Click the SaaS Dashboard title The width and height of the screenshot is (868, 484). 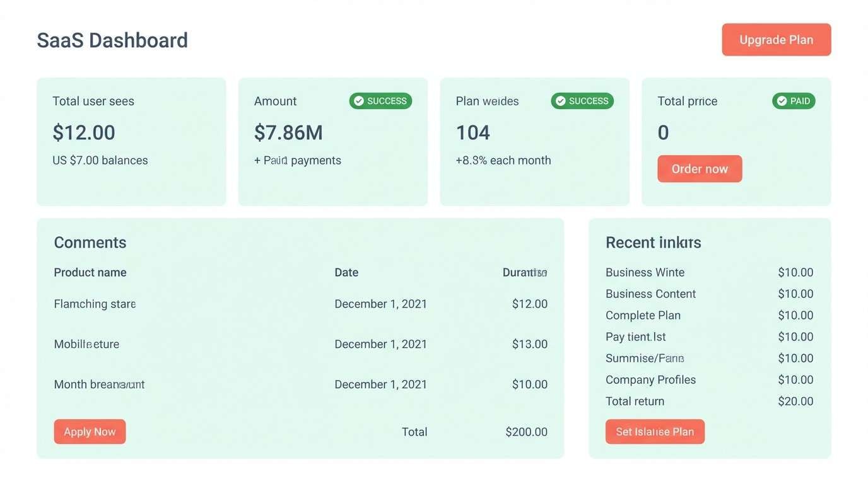(x=112, y=39)
